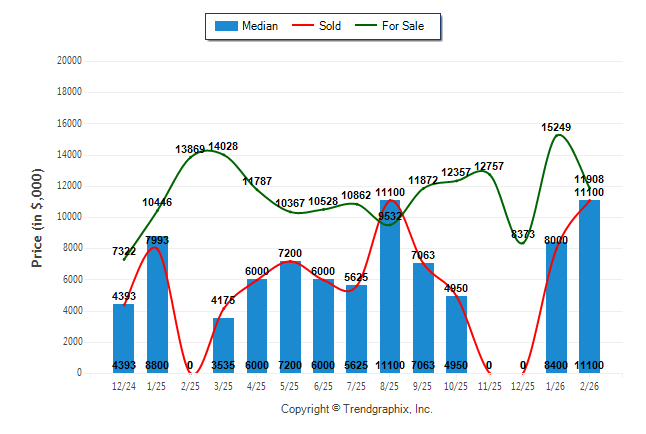
Task: Select the 7993 Sold data label
Action: click(158, 240)
